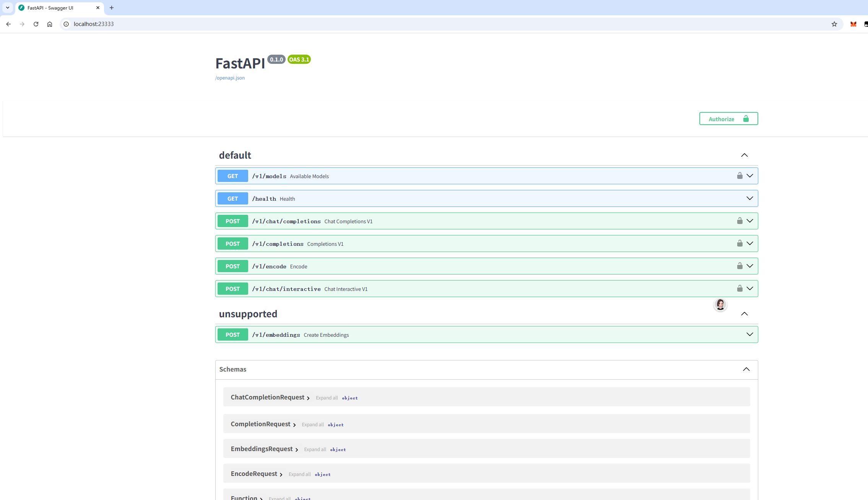This screenshot has height=500, width=868.
Task: Click the default section heading
Action: point(235,155)
